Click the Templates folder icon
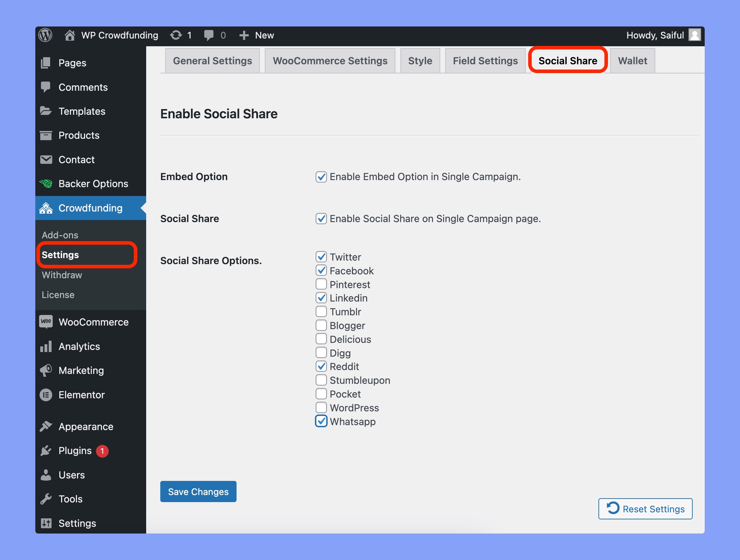 46,111
